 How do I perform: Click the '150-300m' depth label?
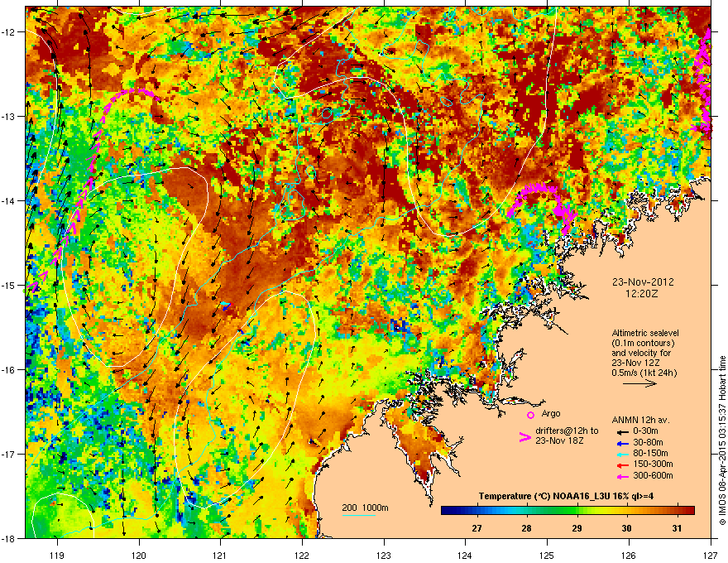click(653, 464)
